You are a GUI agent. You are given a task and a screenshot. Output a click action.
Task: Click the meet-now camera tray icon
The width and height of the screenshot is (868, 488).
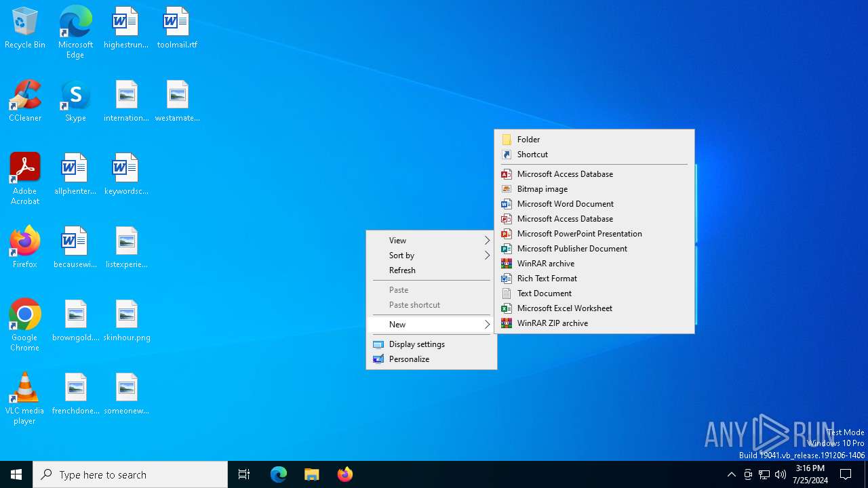click(x=748, y=474)
